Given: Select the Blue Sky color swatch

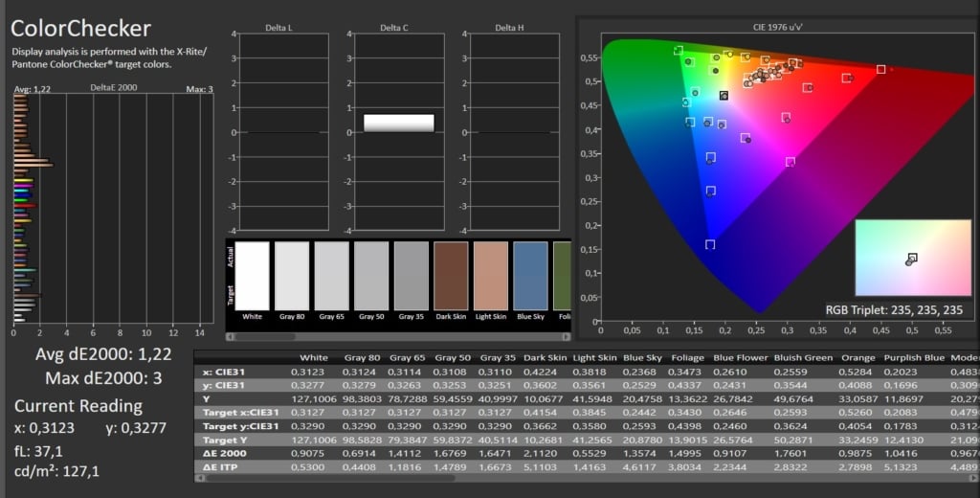Looking at the screenshot, I should pos(530,276).
